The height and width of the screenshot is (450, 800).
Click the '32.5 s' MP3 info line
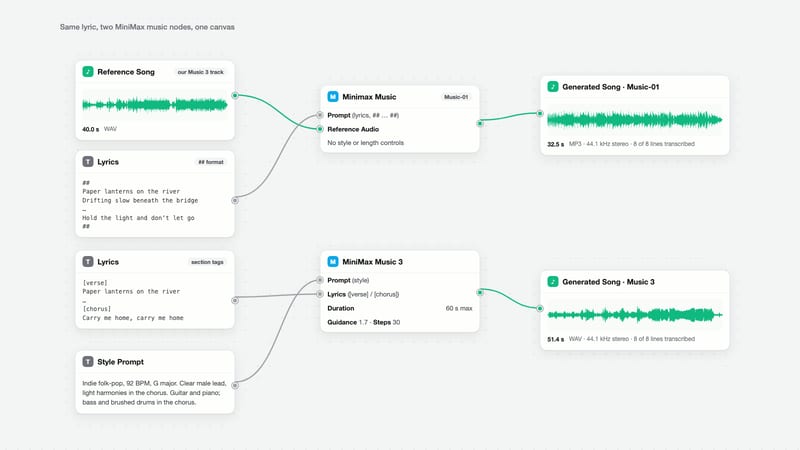click(621, 144)
